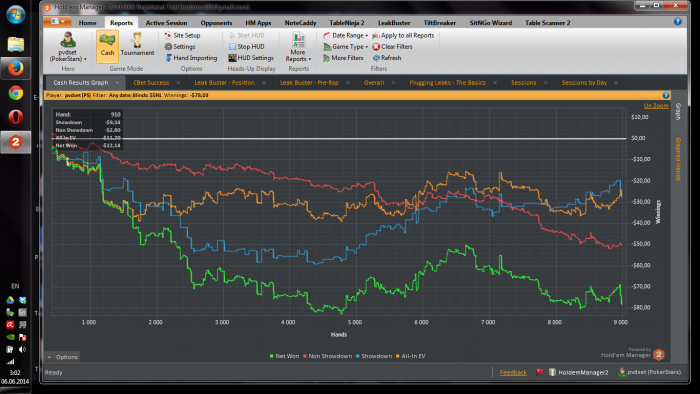This screenshot has height=394, width=700.
Task: Switch game mode to Tournament
Action: (x=138, y=45)
